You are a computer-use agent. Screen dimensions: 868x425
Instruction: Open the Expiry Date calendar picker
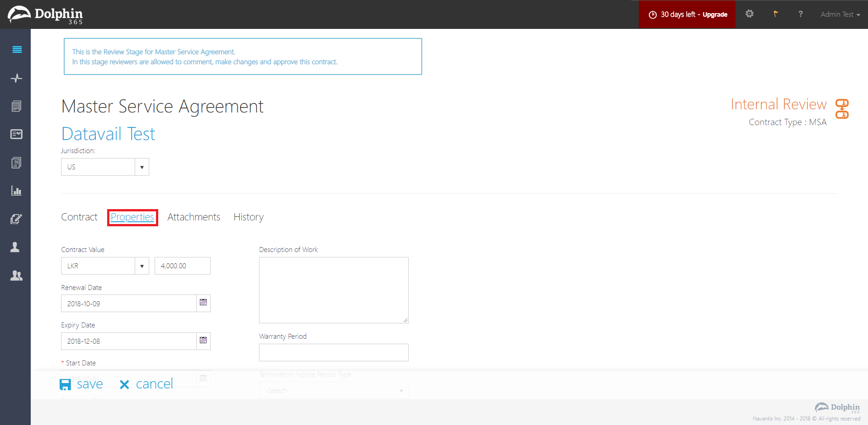[x=203, y=341]
